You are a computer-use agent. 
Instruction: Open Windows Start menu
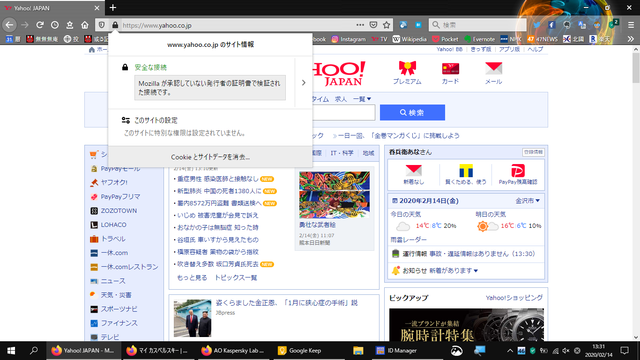pyautogui.click(x=11, y=350)
